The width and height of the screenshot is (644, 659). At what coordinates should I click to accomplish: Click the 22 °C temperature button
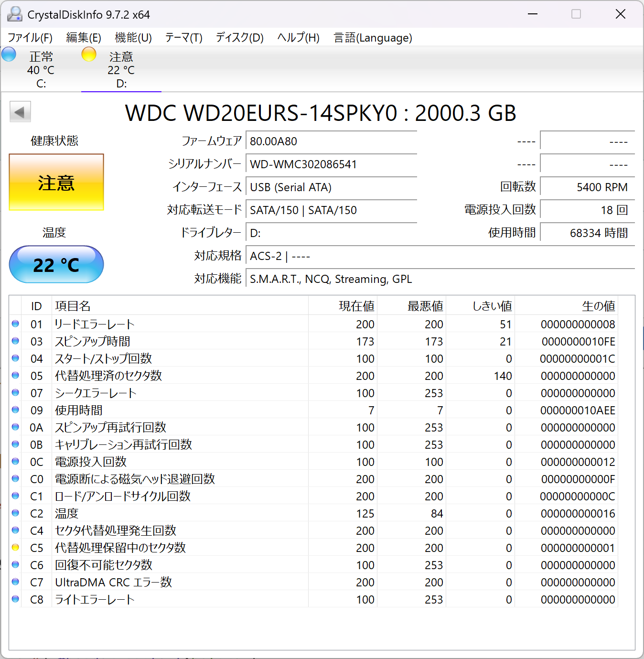pos(56,265)
